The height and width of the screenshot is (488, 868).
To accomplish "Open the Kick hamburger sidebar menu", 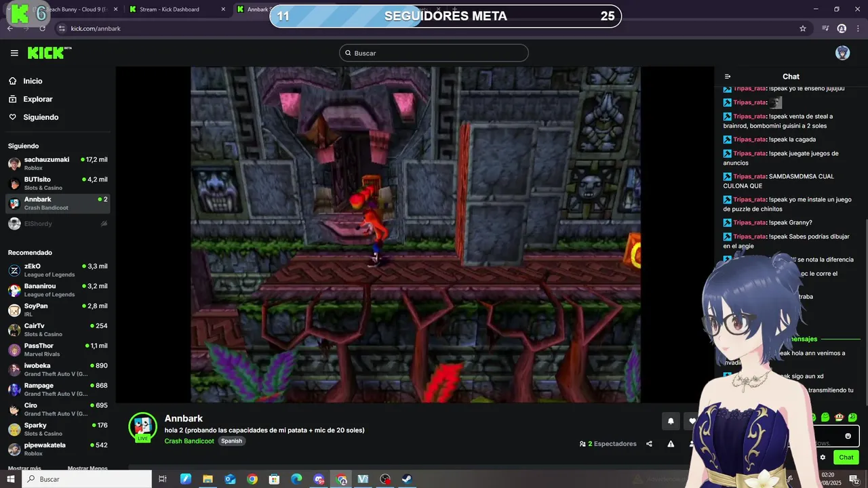I will pyautogui.click(x=14, y=53).
